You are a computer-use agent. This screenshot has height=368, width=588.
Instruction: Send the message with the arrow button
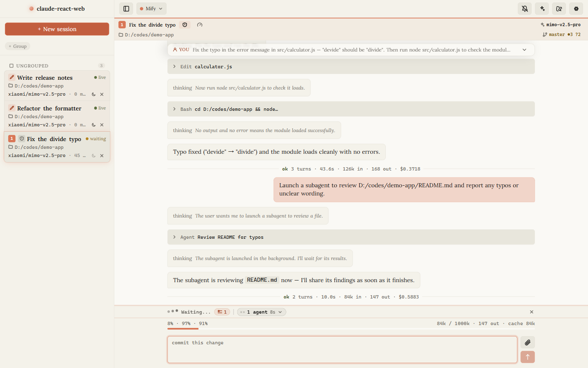(x=528, y=357)
